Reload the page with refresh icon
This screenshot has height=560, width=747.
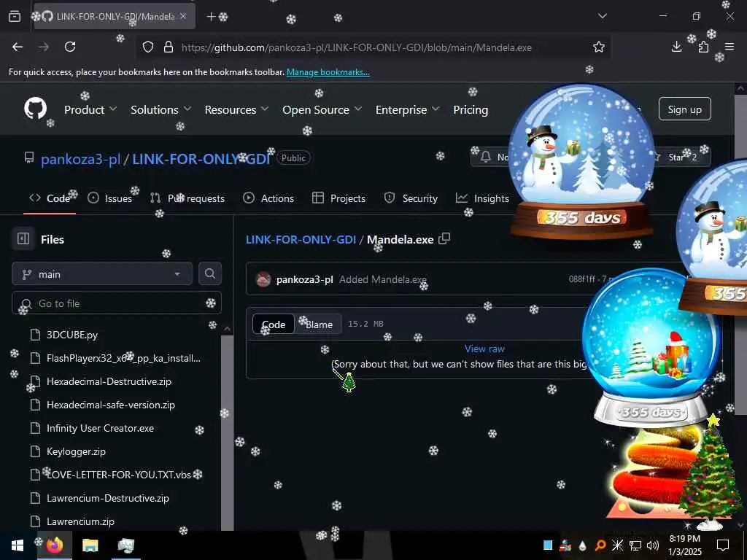(x=70, y=47)
